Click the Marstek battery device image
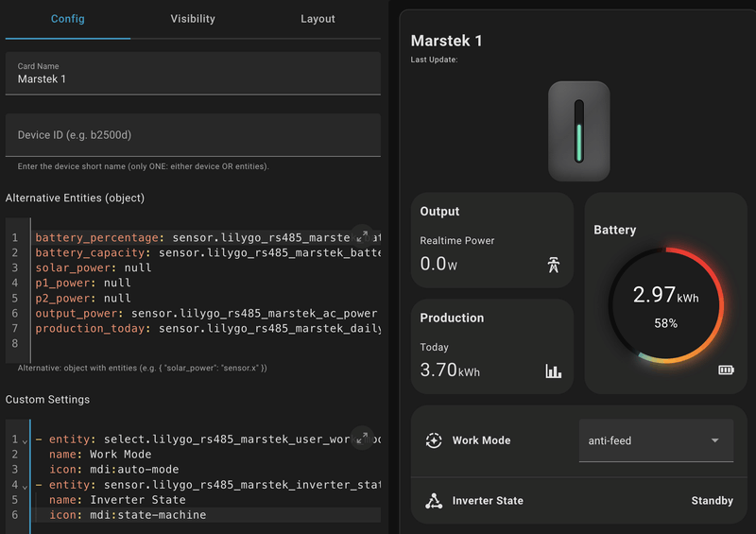Viewport: 756px width, 534px height. coord(579,131)
